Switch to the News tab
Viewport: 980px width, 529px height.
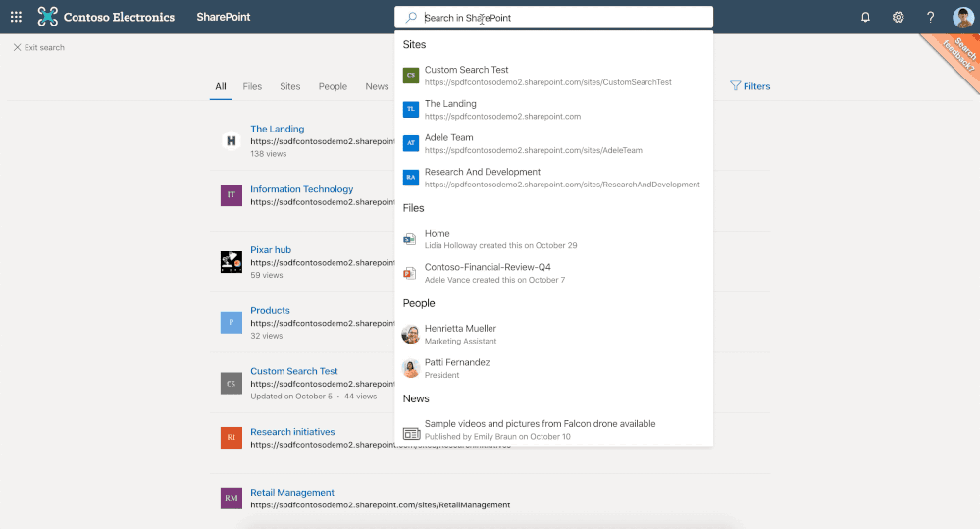[377, 87]
